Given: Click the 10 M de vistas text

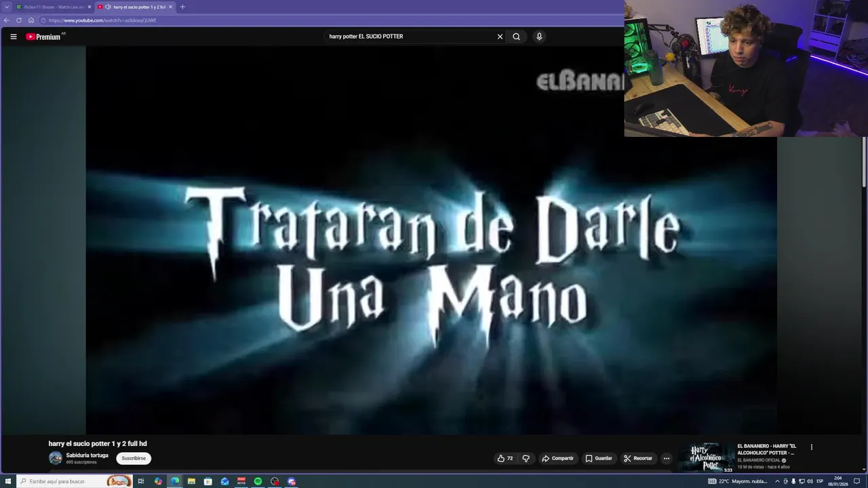Looking at the screenshot, I should pyautogui.click(x=751, y=467).
